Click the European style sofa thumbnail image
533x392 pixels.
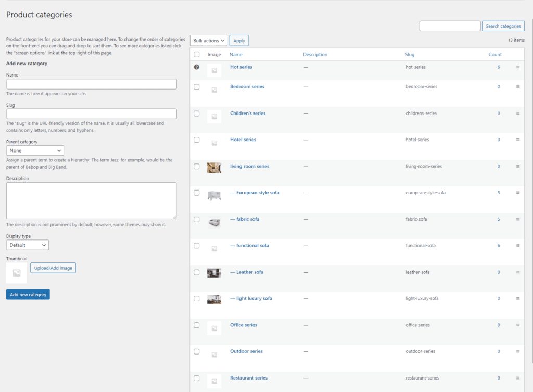pyautogui.click(x=214, y=196)
